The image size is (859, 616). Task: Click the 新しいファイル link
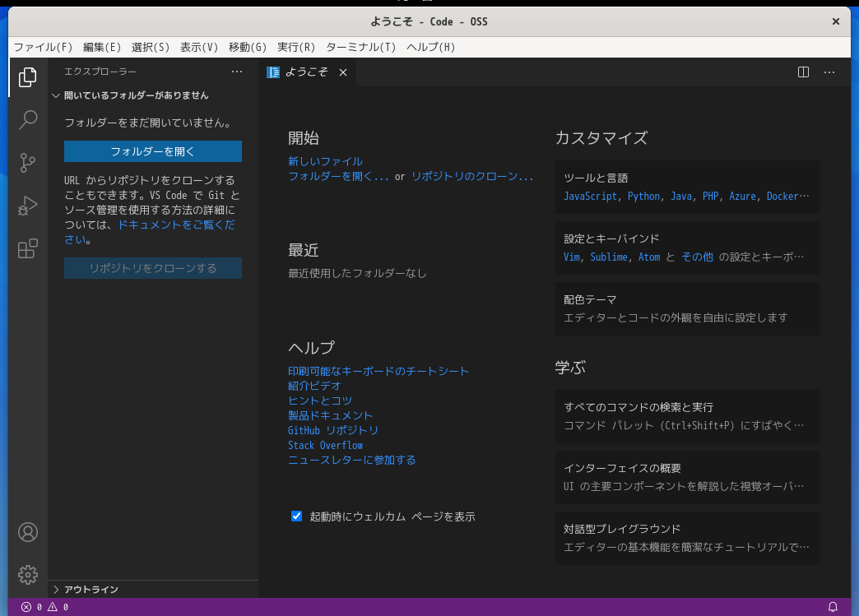point(325,161)
